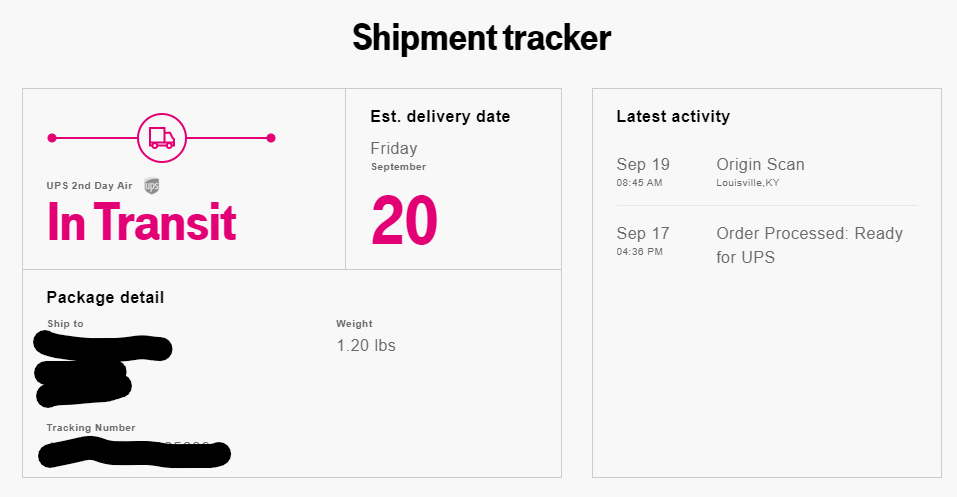Click the start dot of progress line
The width and height of the screenshot is (957, 497).
pos(52,138)
